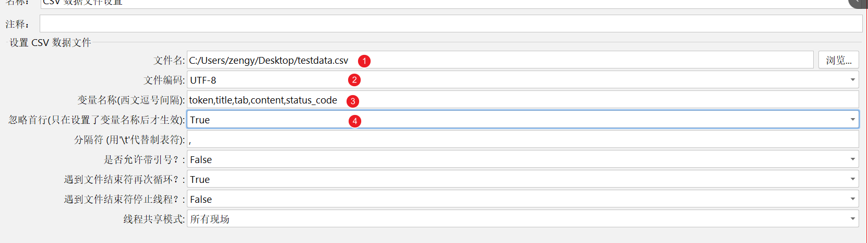
Task: Click the dark circle icon at top-right corner
Action: click(860, 2)
